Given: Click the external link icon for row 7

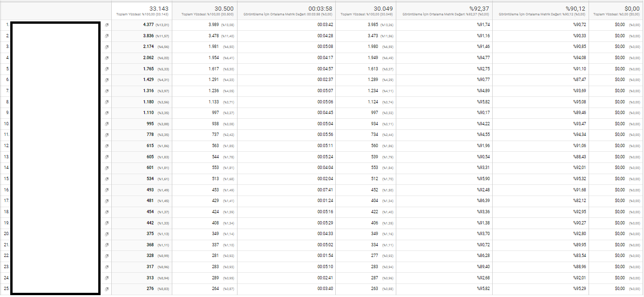Looking at the screenshot, I should pyautogui.click(x=107, y=91).
